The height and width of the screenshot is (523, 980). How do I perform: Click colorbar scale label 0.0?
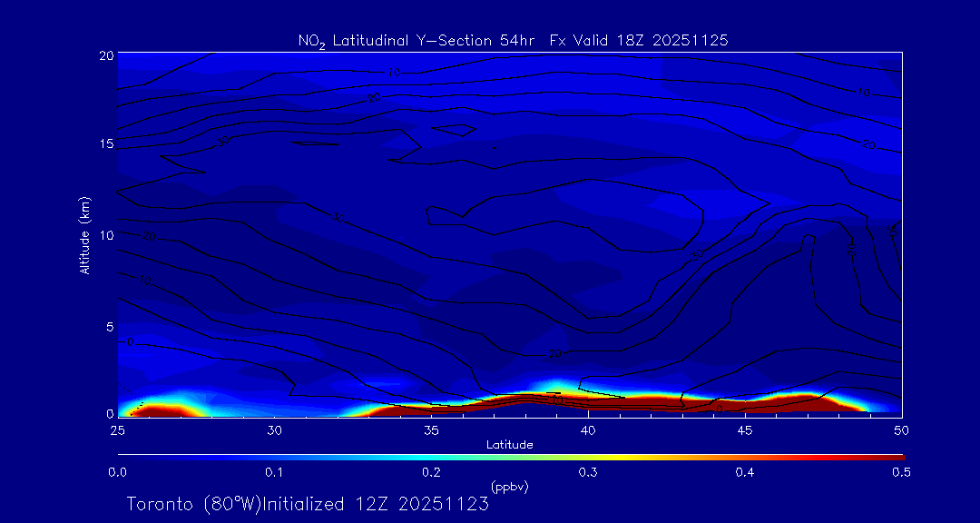click(118, 473)
